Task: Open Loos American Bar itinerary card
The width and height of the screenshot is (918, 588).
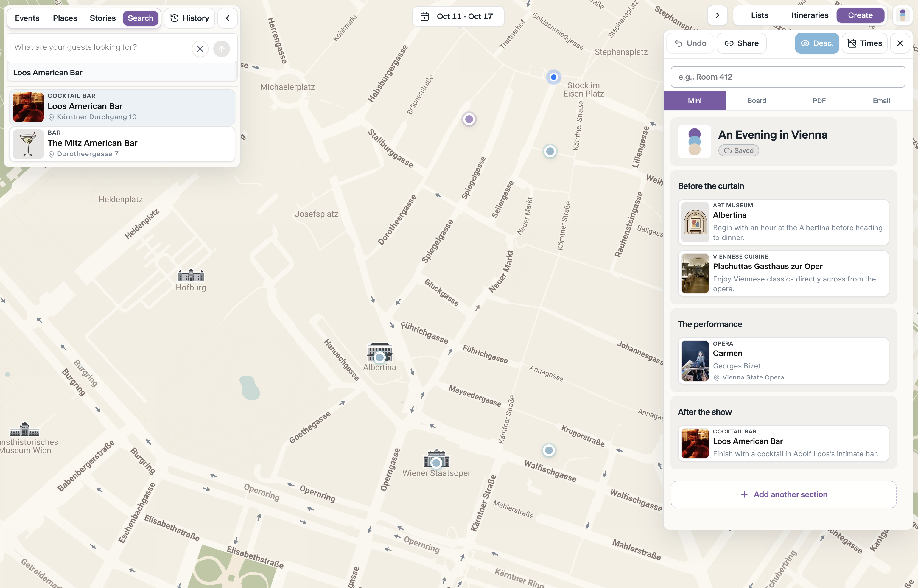Action: click(x=784, y=443)
